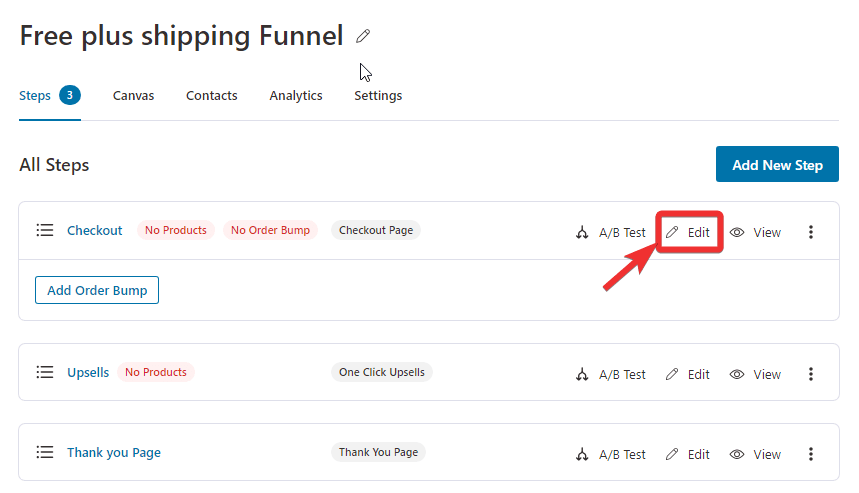859x493 pixels.
Task: Open the three-dot menu for Upsells step
Action: [x=811, y=375]
